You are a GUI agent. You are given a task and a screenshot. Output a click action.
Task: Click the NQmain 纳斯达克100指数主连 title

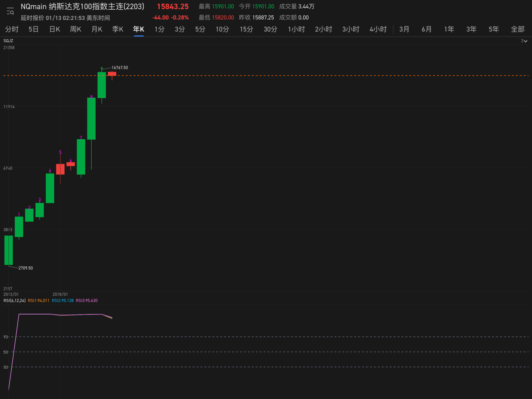82,7
